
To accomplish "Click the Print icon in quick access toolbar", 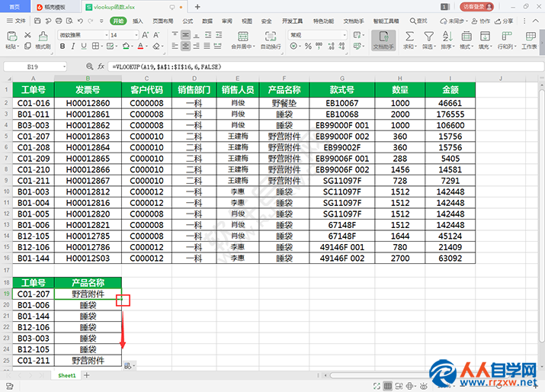I will click(59, 21).
